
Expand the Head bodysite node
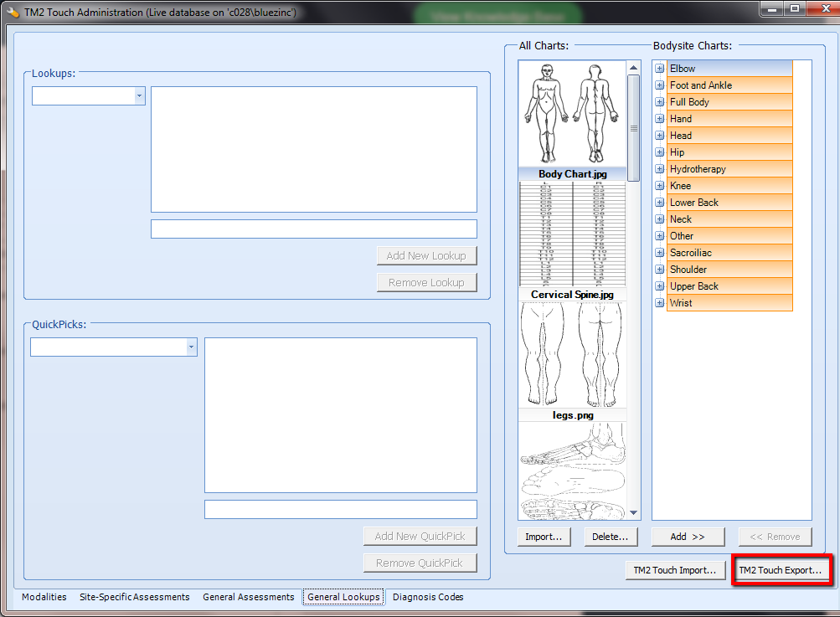(x=659, y=136)
